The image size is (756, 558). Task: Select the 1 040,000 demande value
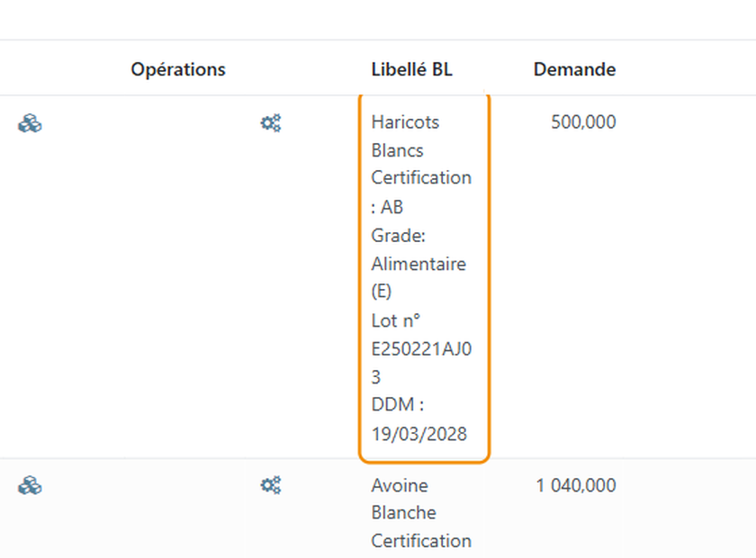(x=576, y=485)
